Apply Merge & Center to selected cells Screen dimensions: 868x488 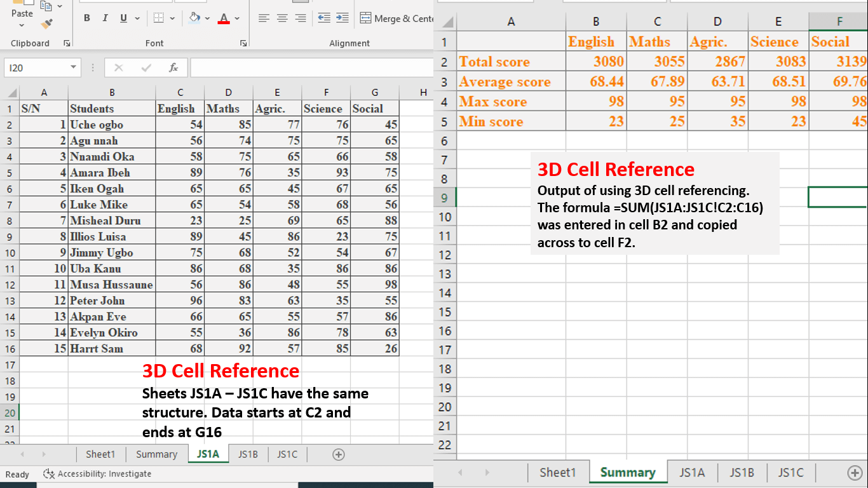click(390, 18)
